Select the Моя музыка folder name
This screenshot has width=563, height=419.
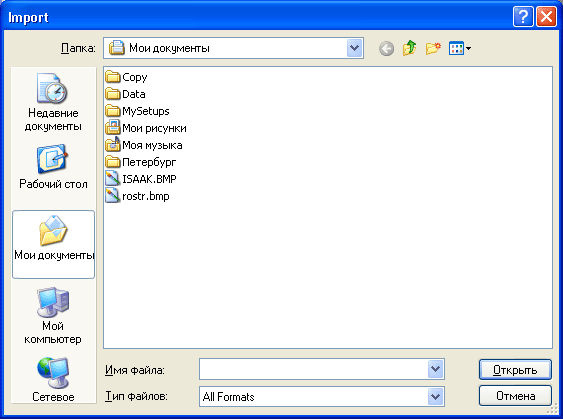point(152,145)
